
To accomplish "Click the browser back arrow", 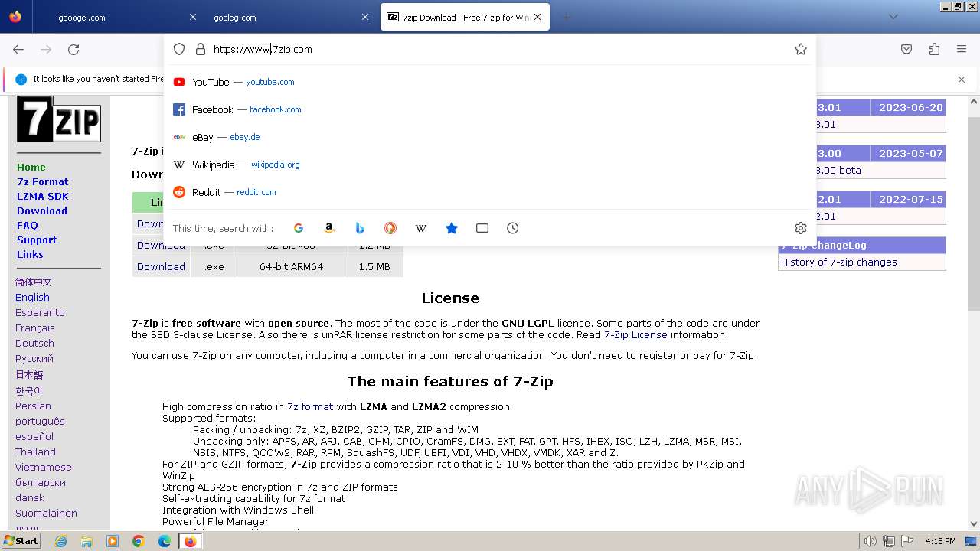I will [18, 49].
